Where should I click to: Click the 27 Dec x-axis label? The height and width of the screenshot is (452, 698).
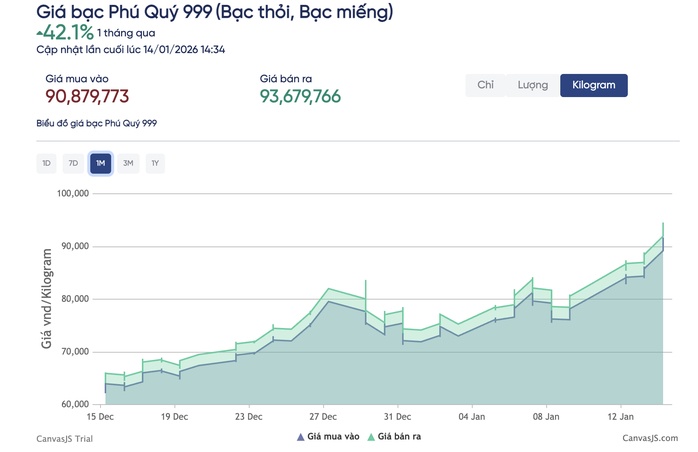[x=323, y=416]
